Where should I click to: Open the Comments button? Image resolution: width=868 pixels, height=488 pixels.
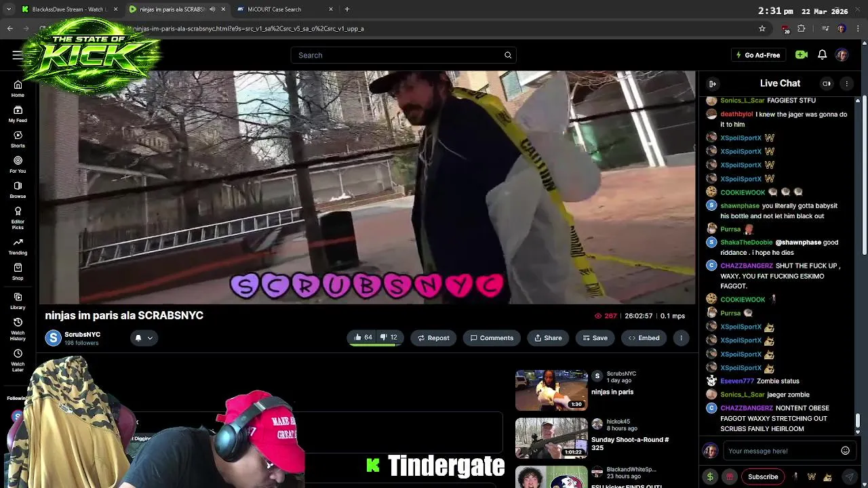point(491,338)
